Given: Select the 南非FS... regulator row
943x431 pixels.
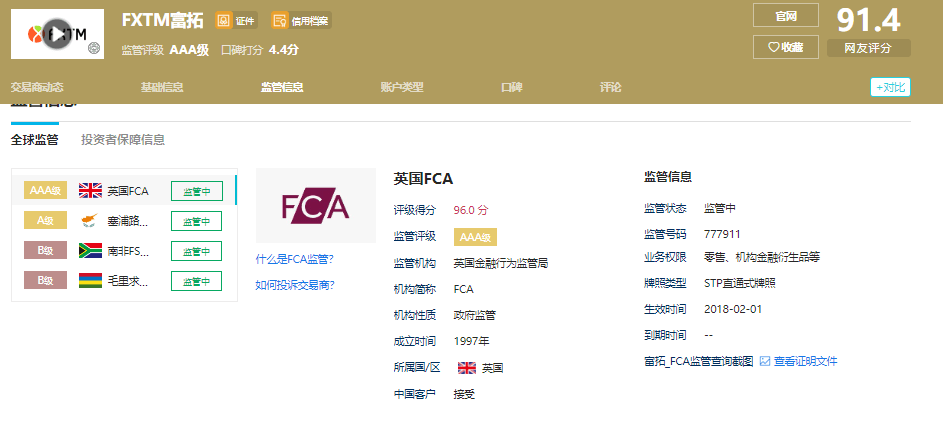Looking at the screenshot, I should coord(124,251).
